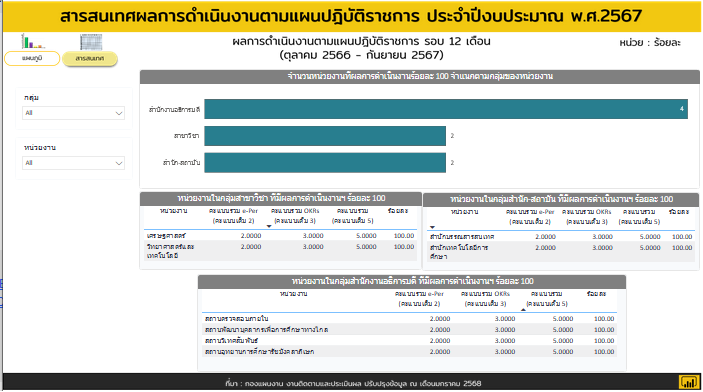703x392 pixels.
Task: Click the Power BI logo icon in footer
Action: point(689,382)
